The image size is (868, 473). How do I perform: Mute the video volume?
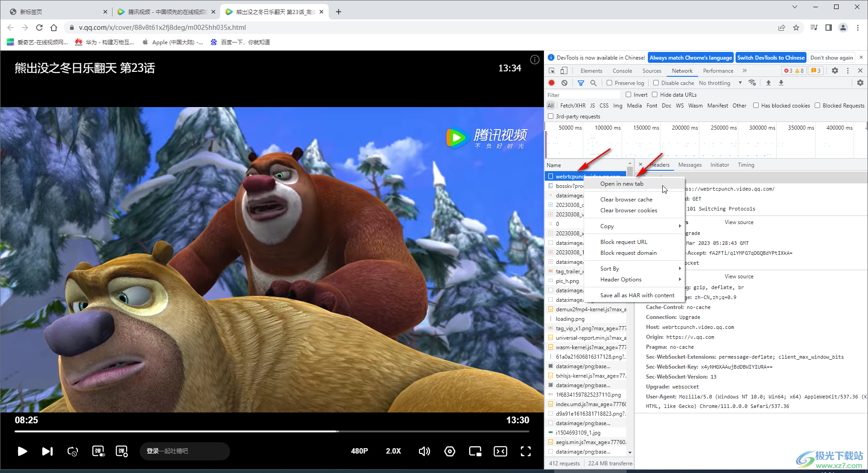pos(424,451)
